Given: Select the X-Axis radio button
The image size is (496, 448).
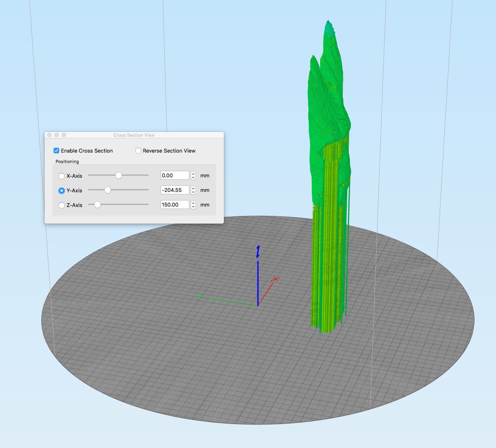Looking at the screenshot, I should (62, 176).
